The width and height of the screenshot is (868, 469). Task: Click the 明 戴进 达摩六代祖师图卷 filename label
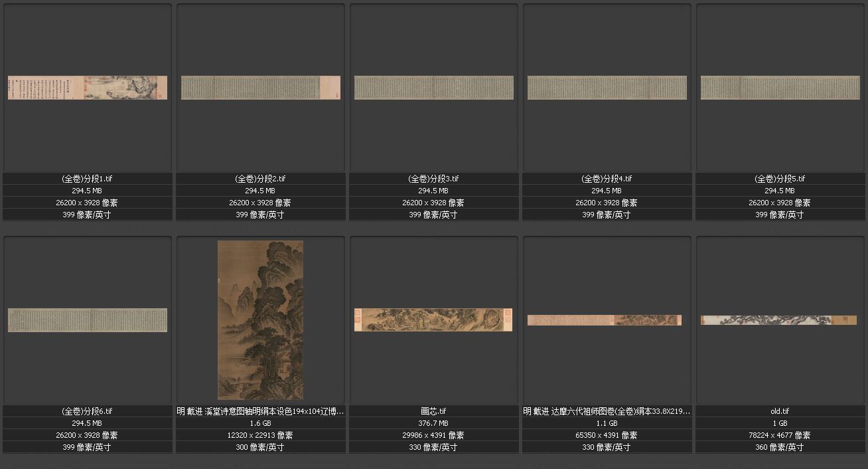tap(607, 411)
